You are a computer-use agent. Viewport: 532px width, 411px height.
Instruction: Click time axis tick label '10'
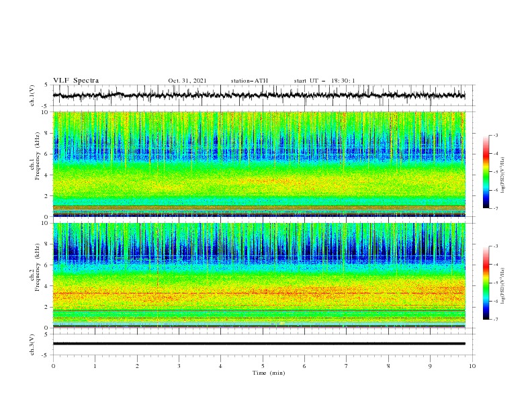pos(472,366)
